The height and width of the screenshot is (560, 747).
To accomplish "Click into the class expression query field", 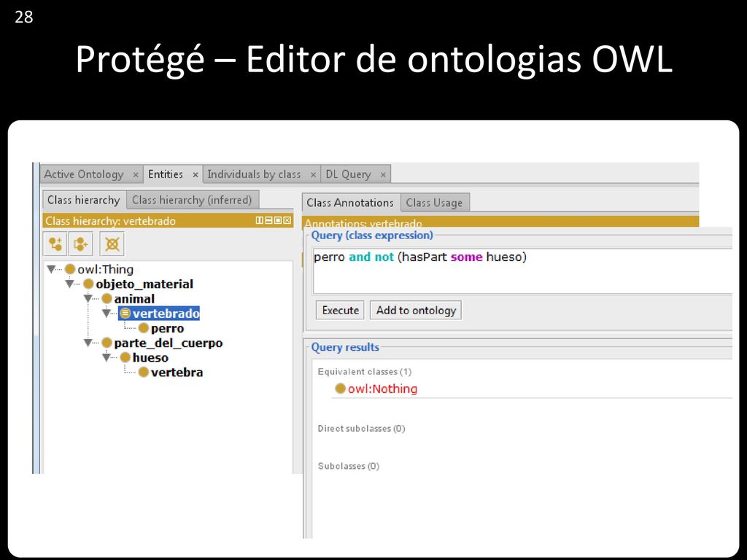I will pos(522,271).
